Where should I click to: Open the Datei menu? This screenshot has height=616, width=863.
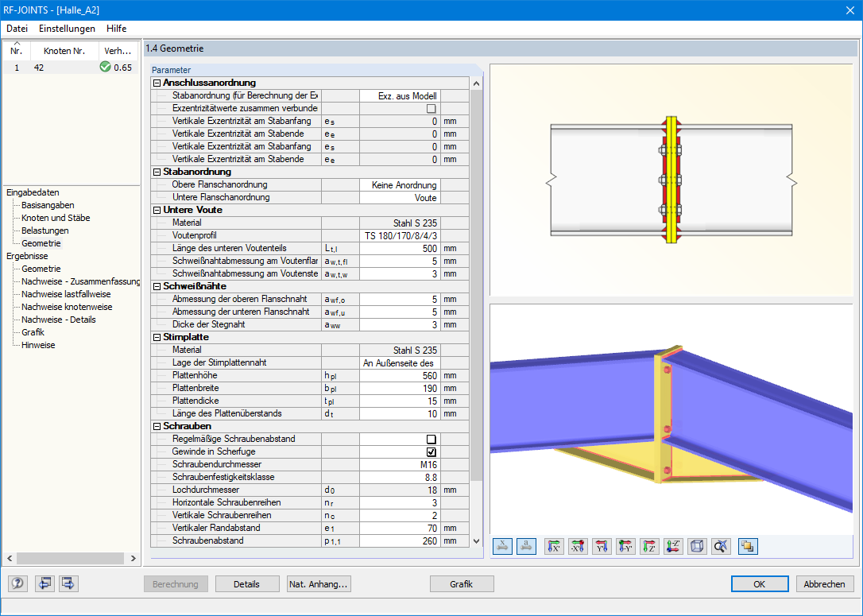17,28
